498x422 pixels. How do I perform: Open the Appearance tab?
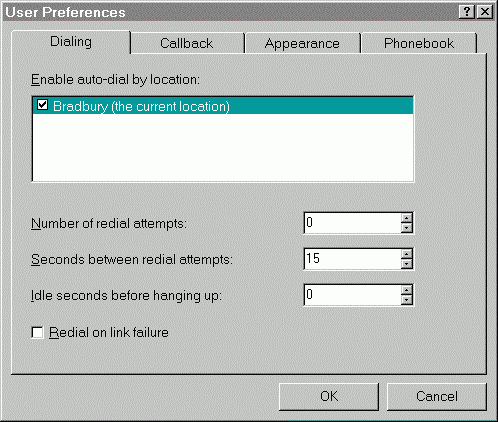click(302, 43)
